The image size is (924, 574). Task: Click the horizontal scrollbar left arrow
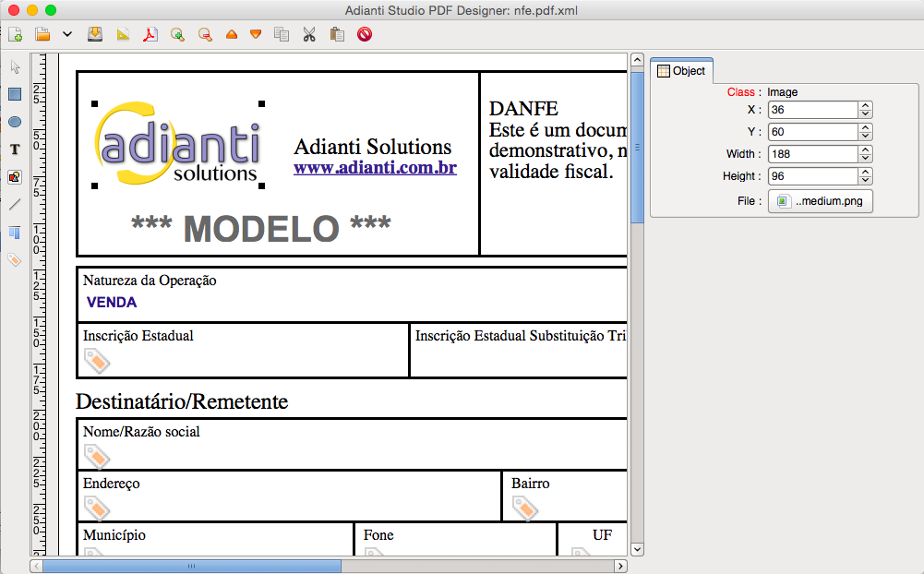(37, 567)
